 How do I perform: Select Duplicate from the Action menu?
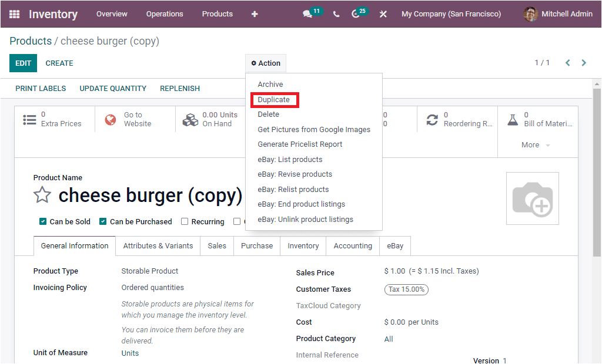click(x=274, y=100)
